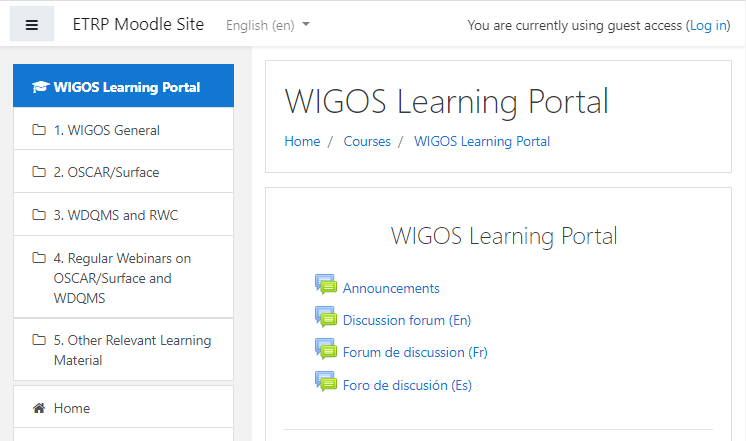
Task: Click folder icon beside 1. WIGOS General
Action: (x=39, y=130)
